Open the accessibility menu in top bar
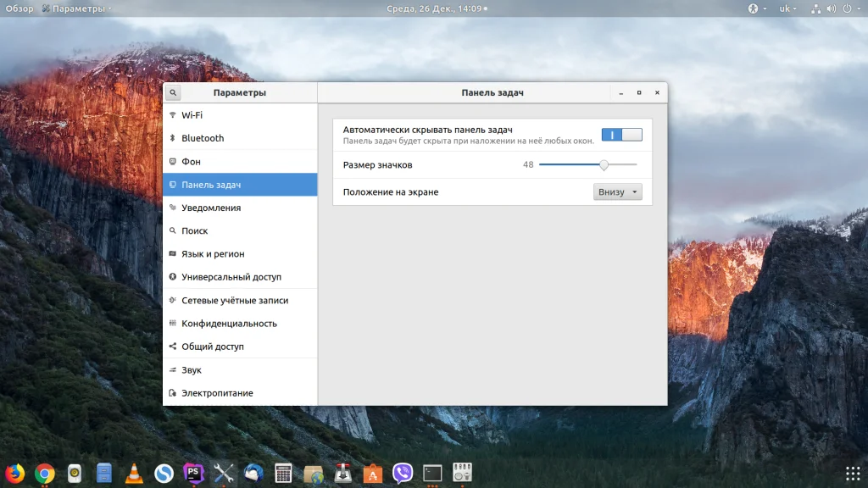The height and width of the screenshot is (488, 868). point(753,8)
